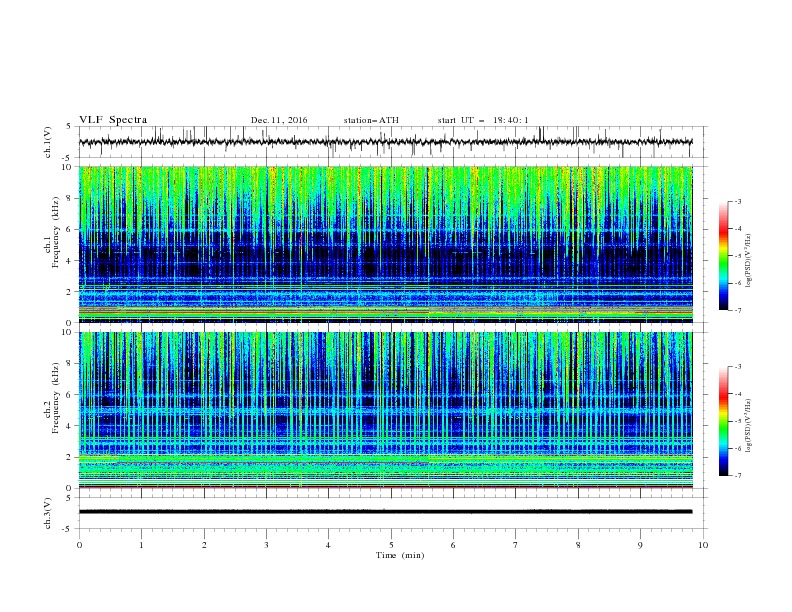Click the color bar beside ch.1 spectrogram
792x612 pixels.
[x=723, y=256]
